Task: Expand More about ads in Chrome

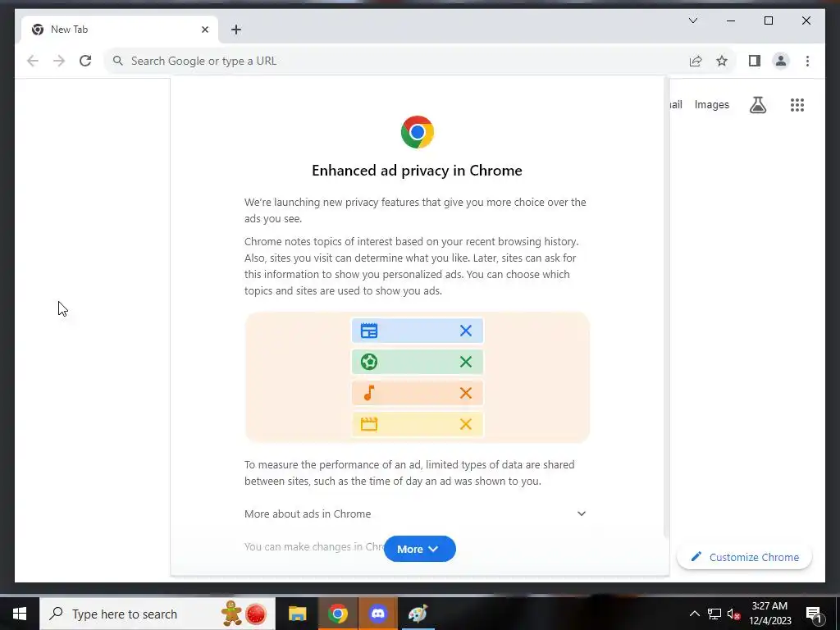Action: (x=415, y=514)
